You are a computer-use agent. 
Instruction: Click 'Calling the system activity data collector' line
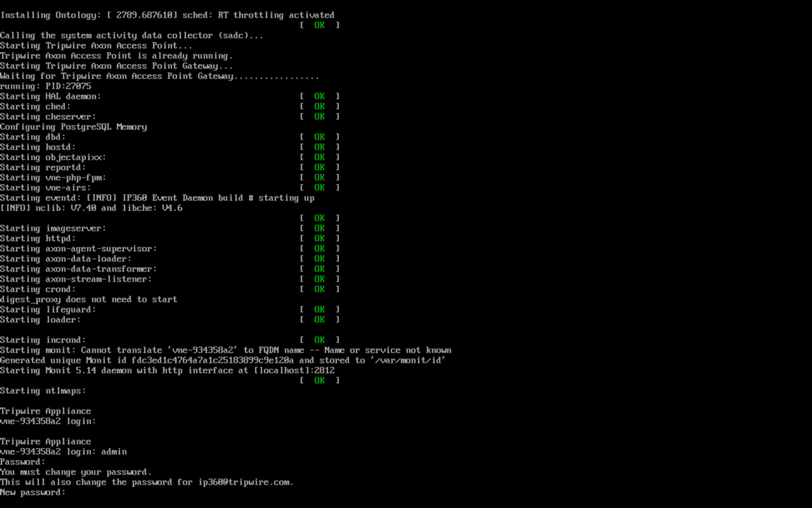click(x=132, y=35)
